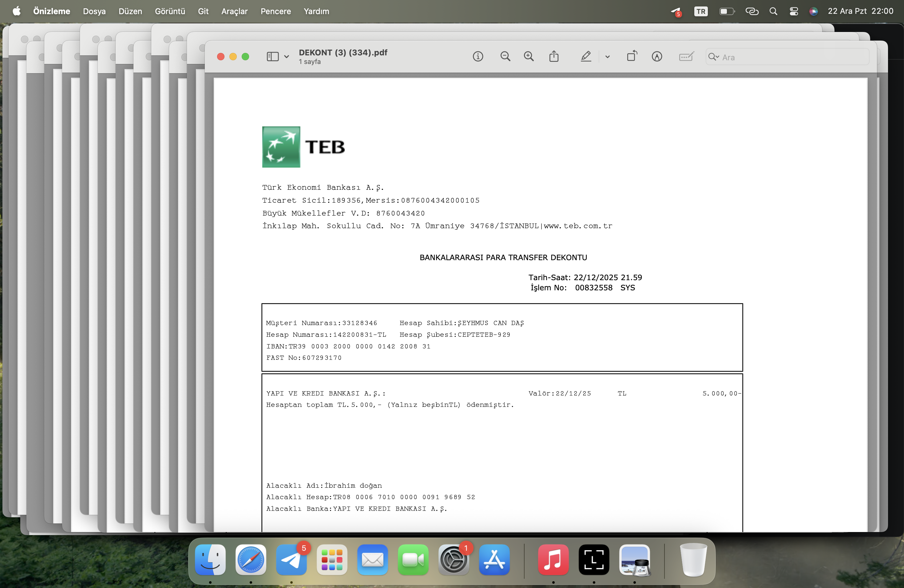Zoom in on the PDF document
This screenshot has width=904, height=588.
(x=529, y=57)
